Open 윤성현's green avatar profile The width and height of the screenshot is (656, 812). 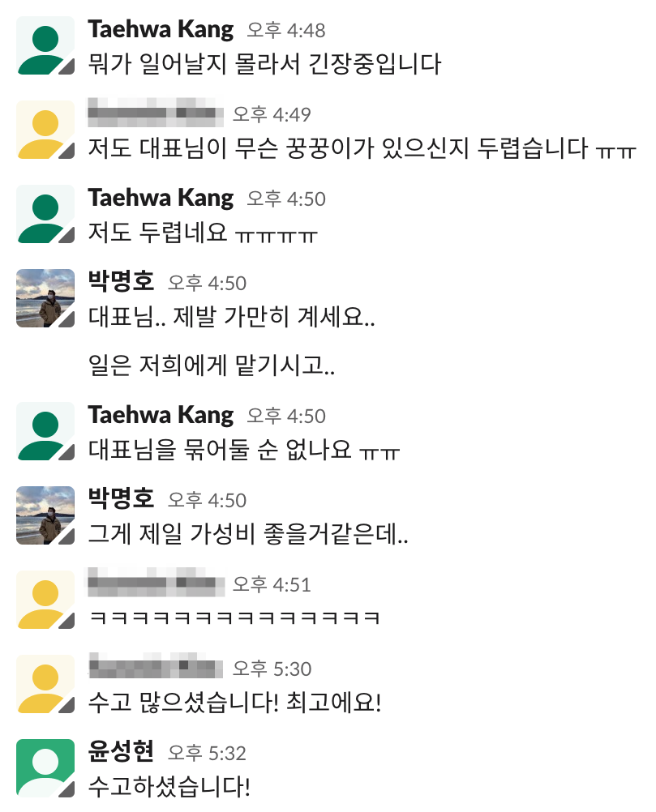point(45,768)
